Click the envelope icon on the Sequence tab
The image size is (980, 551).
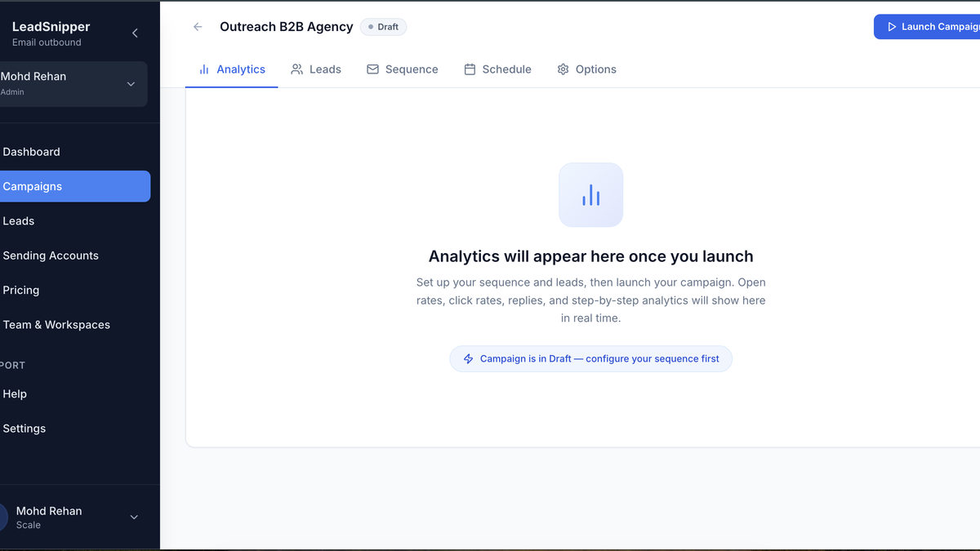[372, 69]
